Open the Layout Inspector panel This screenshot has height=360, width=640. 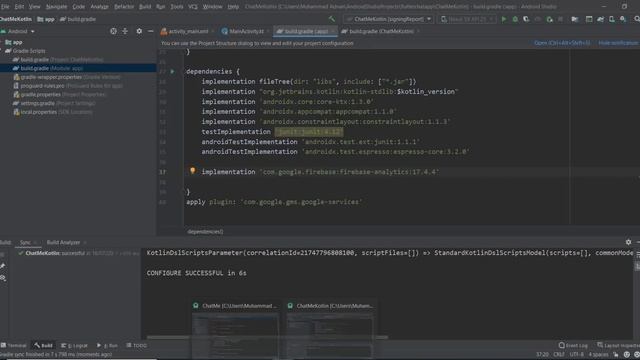point(618,345)
